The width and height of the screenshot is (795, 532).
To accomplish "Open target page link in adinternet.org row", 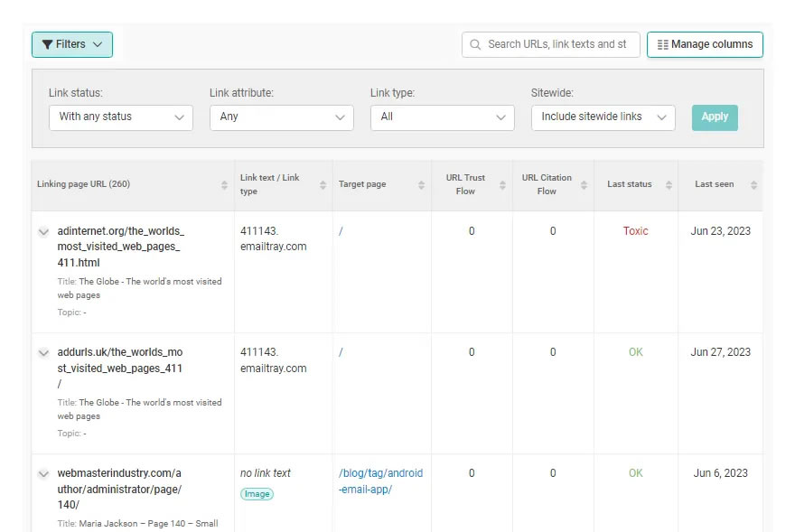I will [341, 231].
